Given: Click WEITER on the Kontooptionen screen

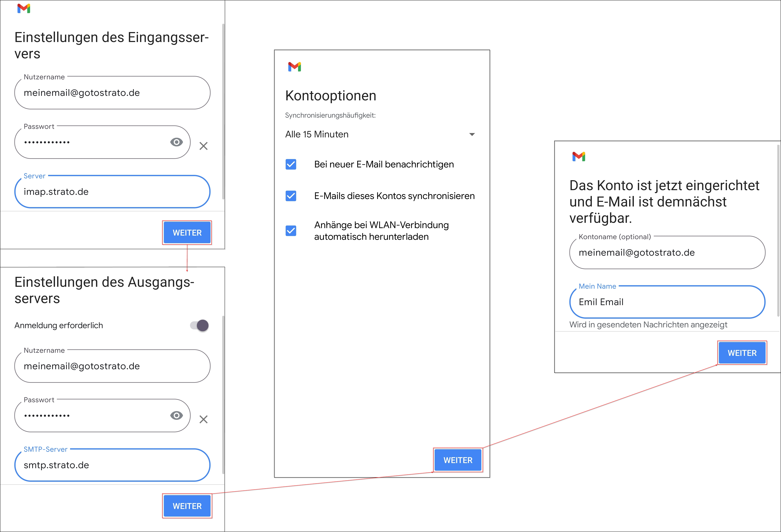Looking at the screenshot, I should coord(458,460).
